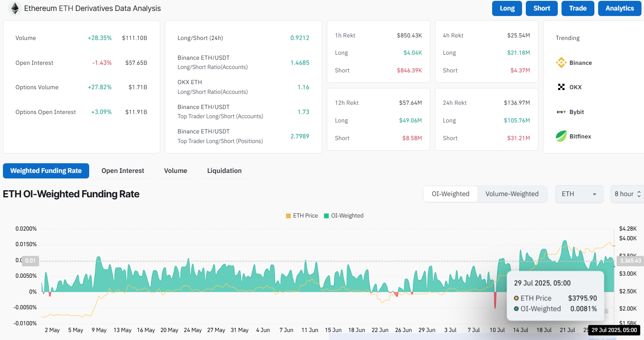Toggle ETH Price legend series marker
Image resolution: width=644 pixels, height=340 pixels.
coord(288,216)
